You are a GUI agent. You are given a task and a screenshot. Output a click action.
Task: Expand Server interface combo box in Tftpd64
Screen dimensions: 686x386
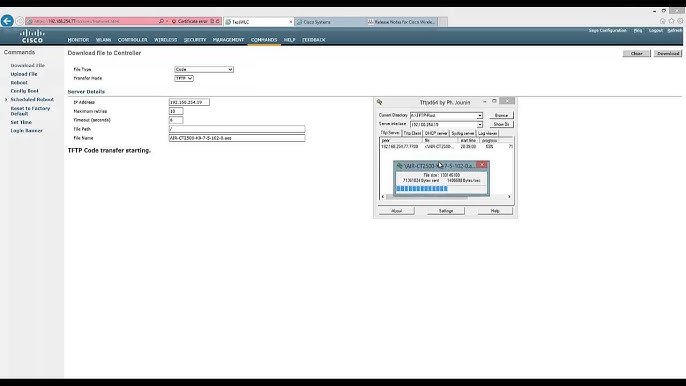click(480, 124)
